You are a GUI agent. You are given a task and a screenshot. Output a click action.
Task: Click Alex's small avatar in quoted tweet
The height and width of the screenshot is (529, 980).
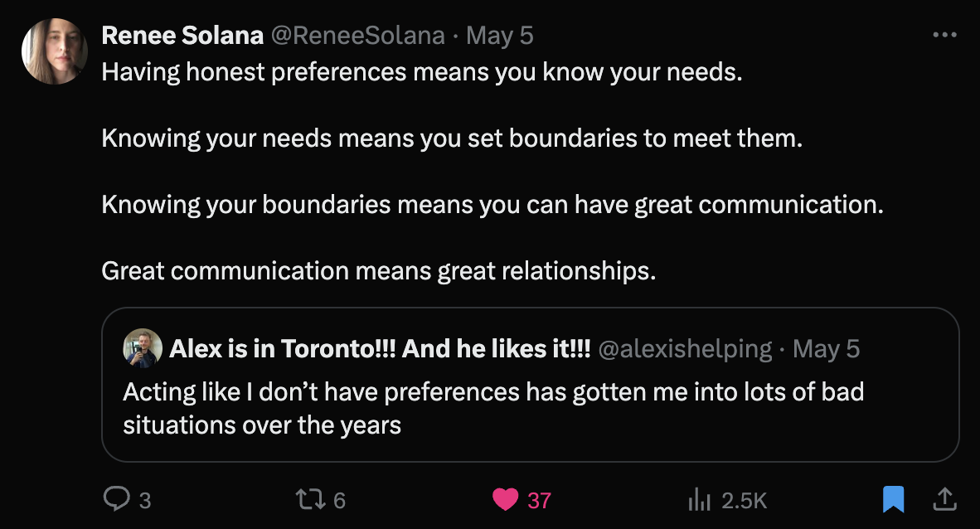(x=143, y=349)
